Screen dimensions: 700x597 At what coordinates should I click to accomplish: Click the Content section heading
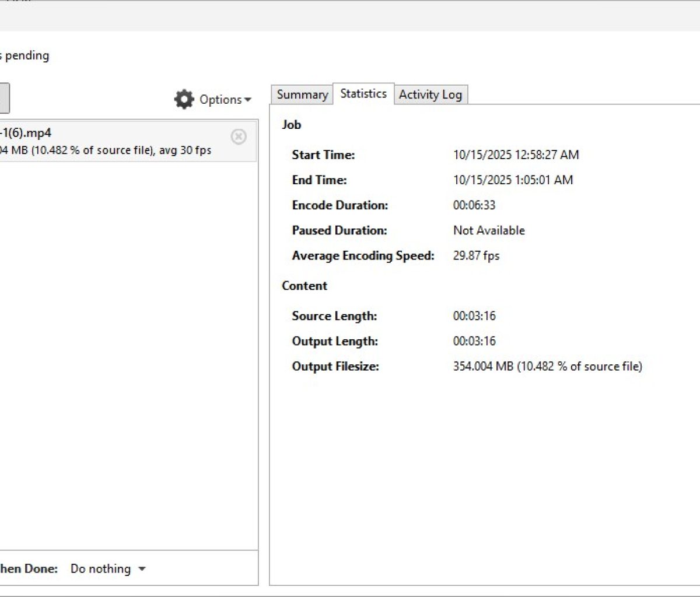tap(304, 286)
